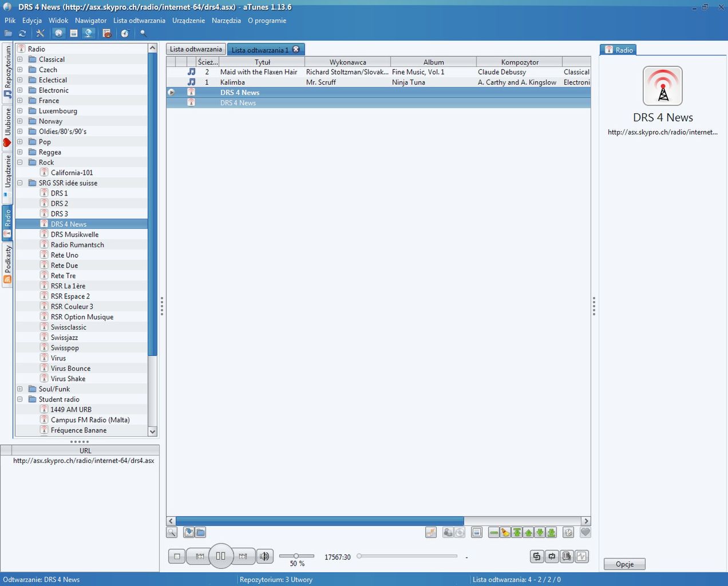Screen dimensions: 728x586
Task: Select the Radio Rumantsch station
Action: (x=77, y=245)
